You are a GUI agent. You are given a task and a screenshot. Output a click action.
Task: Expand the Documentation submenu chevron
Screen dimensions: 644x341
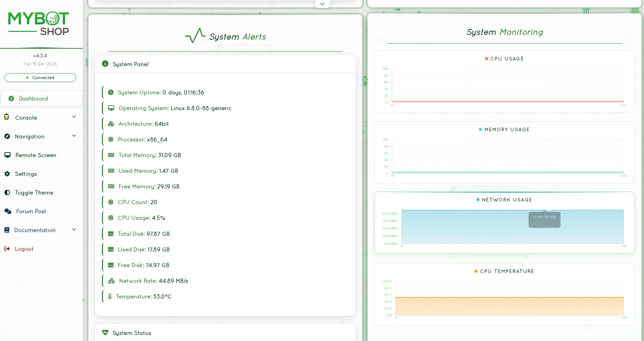[74, 230]
